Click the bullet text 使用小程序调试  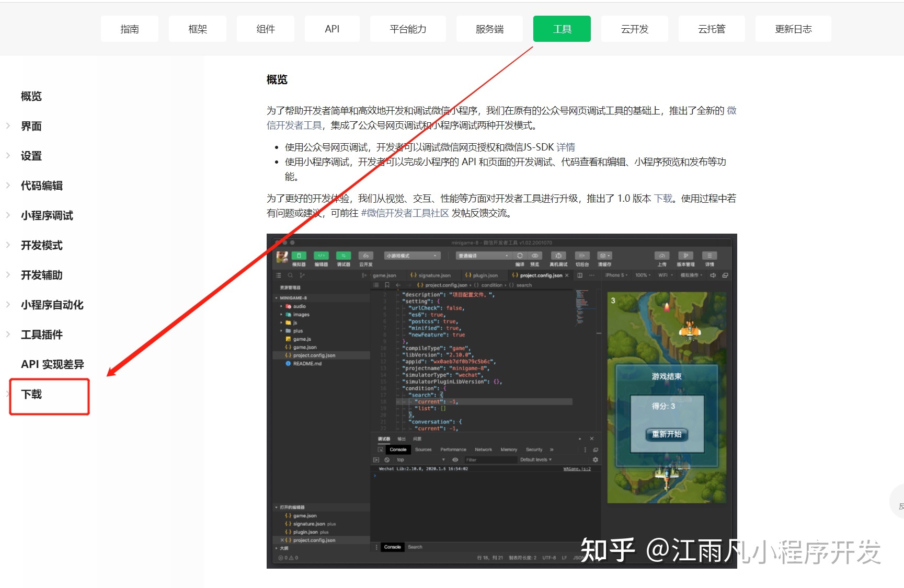pyautogui.click(x=317, y=162)
